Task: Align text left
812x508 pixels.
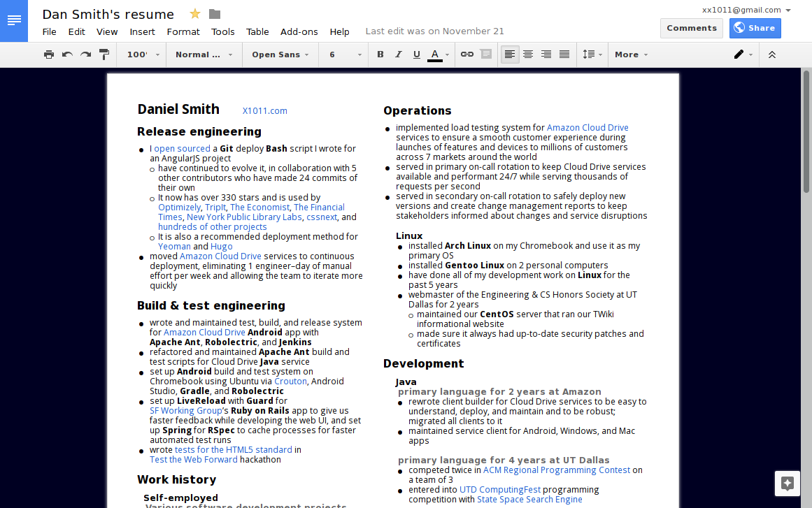Action: pyautogui.click(x=510, y=55)
